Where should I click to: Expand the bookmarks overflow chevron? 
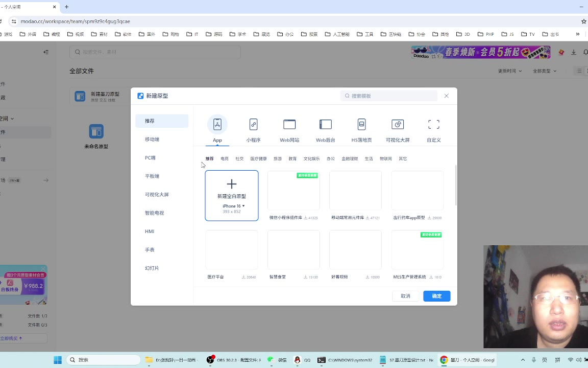pyautogui.click(x=577, y=34)
